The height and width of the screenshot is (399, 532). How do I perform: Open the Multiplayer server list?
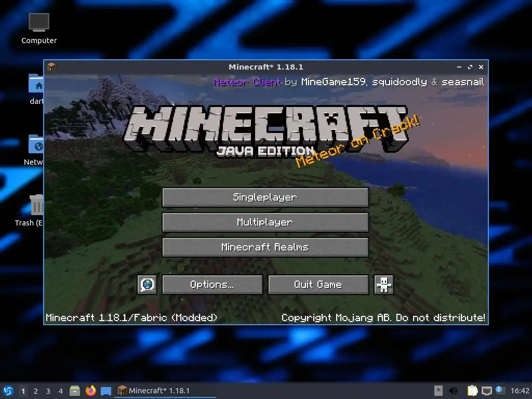click(x=265, y=222)
